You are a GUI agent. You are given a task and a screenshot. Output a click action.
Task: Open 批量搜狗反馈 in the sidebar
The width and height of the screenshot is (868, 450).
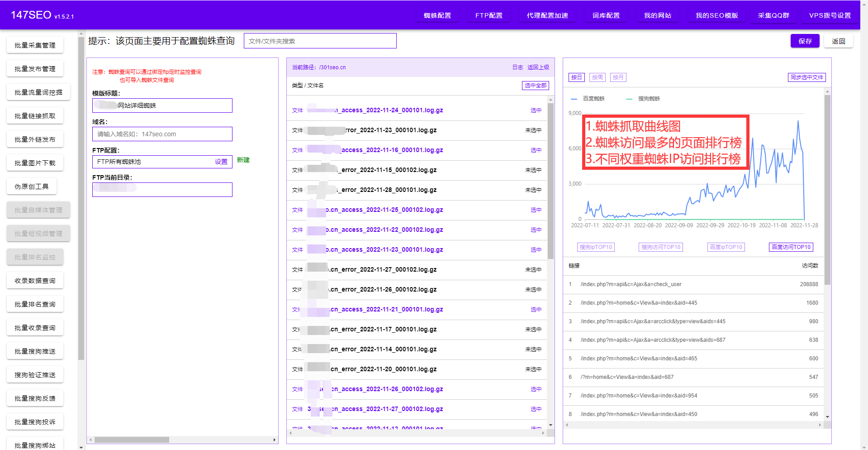tap(35, 398)
